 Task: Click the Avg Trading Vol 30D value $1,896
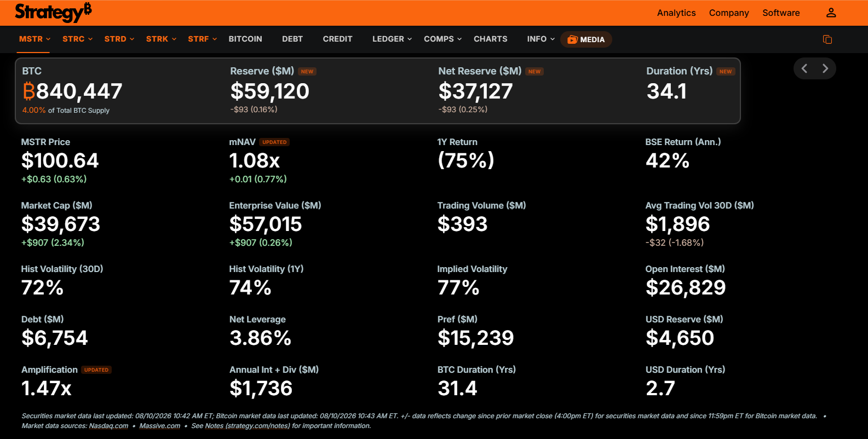[677, 224]
